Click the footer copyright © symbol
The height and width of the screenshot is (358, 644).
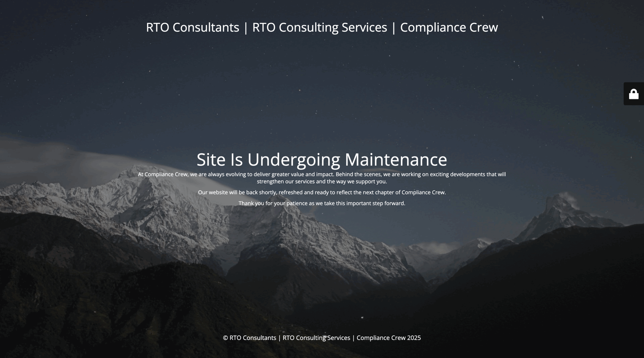pos(225,338)
